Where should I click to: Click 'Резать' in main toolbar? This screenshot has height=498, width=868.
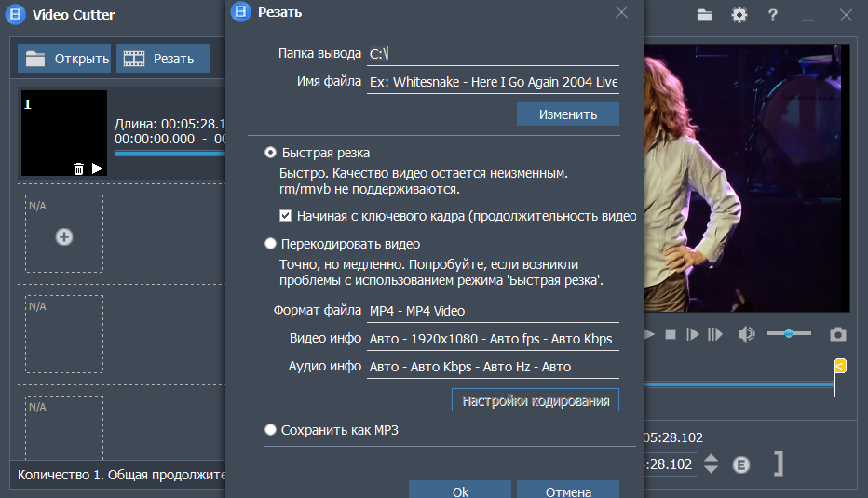[163, 58]
